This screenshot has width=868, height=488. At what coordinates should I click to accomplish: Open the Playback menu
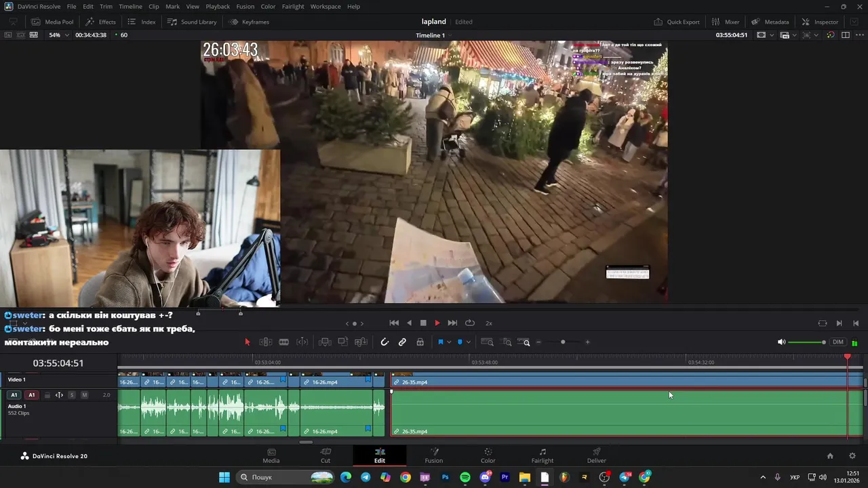218,6
